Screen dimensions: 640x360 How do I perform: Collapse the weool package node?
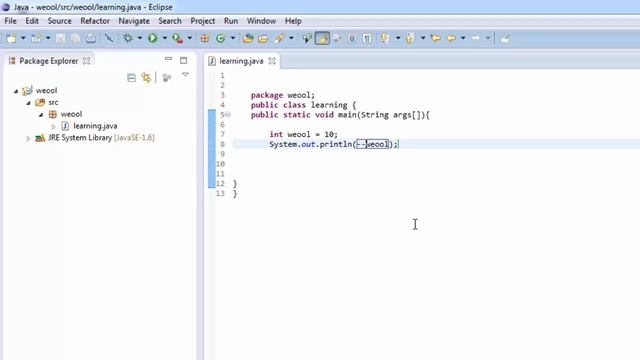pos(41,115)
